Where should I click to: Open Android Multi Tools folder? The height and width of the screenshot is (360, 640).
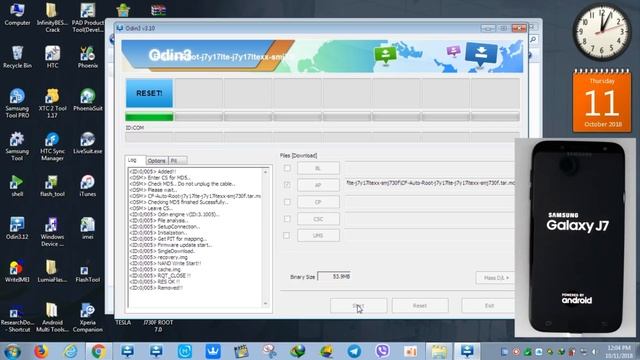click(52, 317)
